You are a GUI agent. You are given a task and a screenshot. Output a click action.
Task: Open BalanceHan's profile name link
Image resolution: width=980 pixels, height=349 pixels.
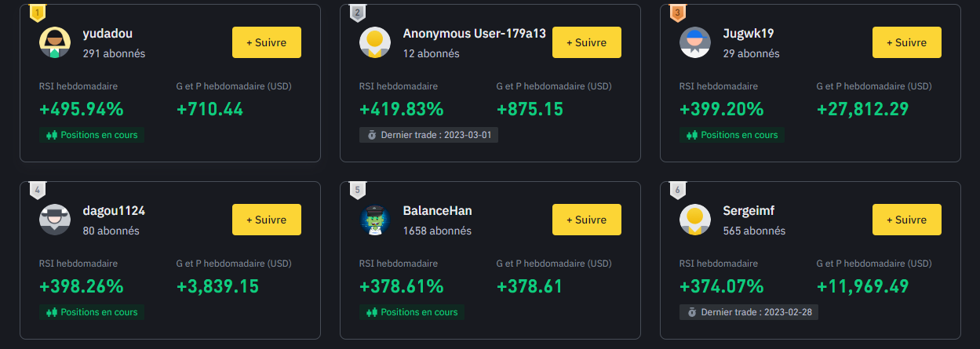tap(437, 211)
